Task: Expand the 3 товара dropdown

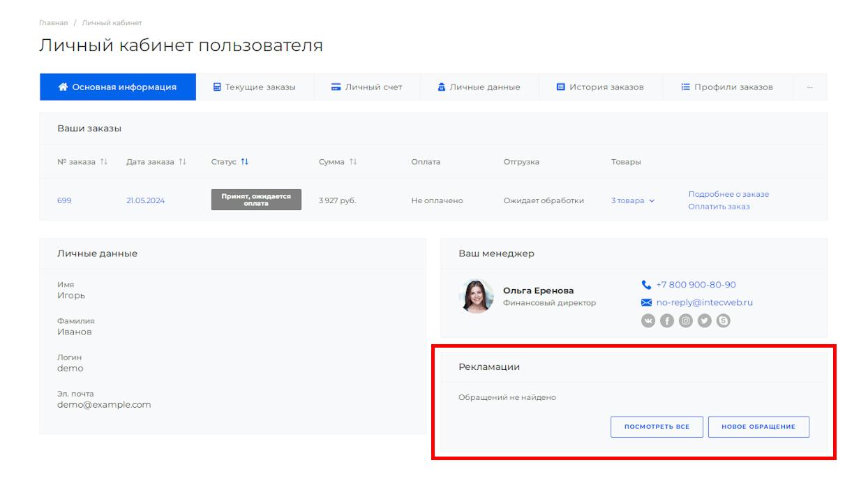Action: (633, 201)
